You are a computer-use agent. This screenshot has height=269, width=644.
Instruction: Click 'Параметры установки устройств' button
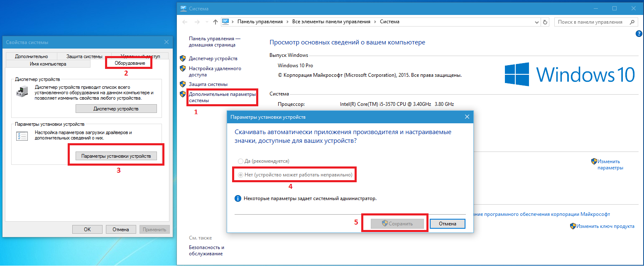point(116,156)
